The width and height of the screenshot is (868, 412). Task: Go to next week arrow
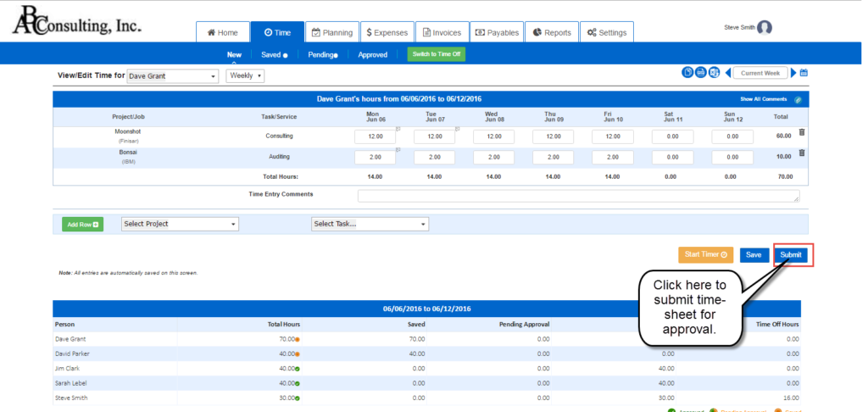(793, 73)
